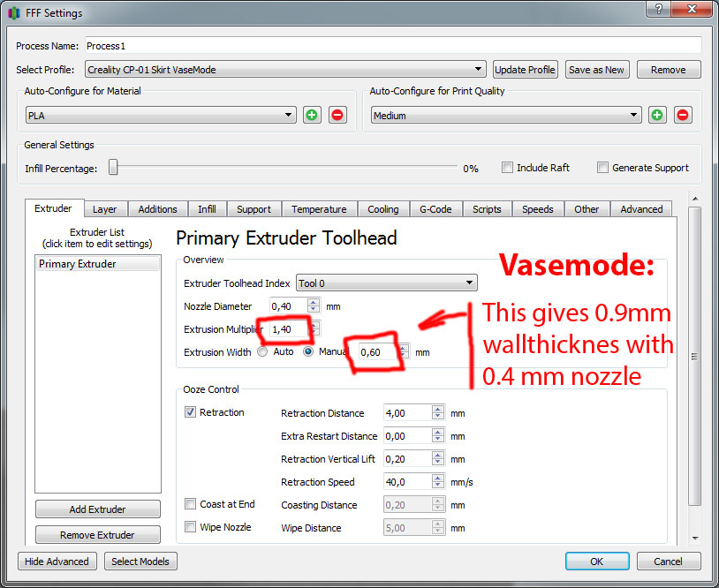Click the Retraction Speed value field

pos(407,482)
